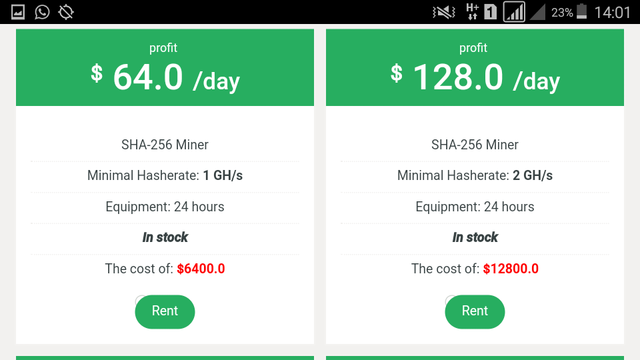Screen dimensions: 640x360
Task: Tap the 14:01 clock in status bar
Action: click(612, 12)
